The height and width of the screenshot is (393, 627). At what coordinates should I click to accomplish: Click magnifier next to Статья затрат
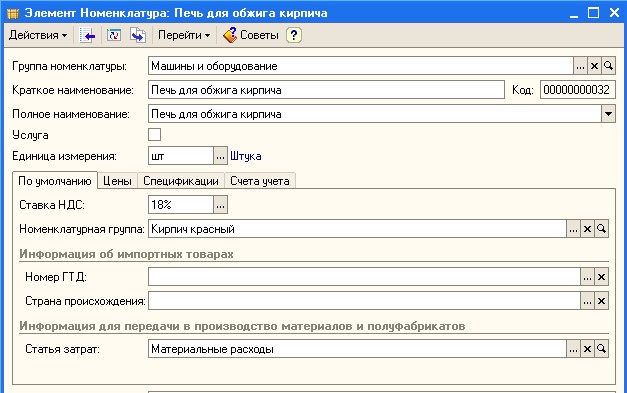[x=601, y=349]
